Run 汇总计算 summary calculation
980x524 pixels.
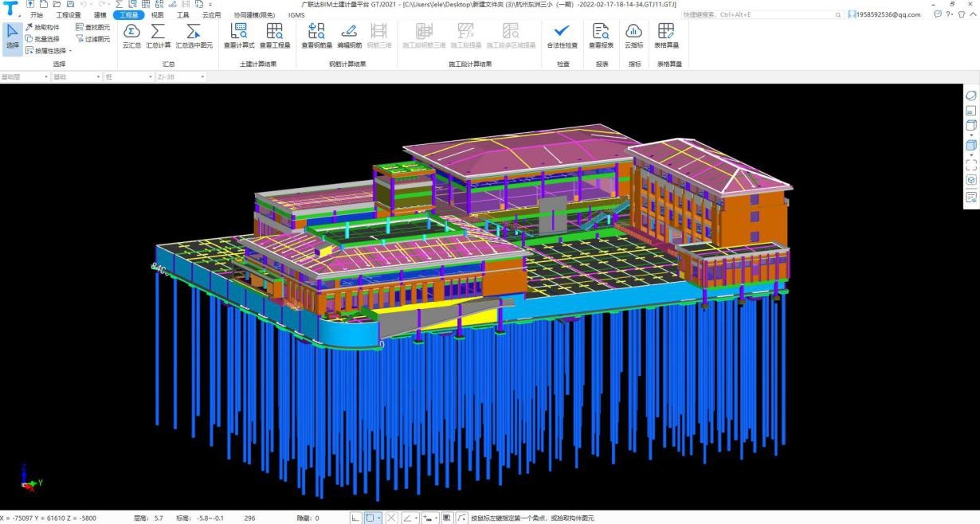tap(158, 35)
